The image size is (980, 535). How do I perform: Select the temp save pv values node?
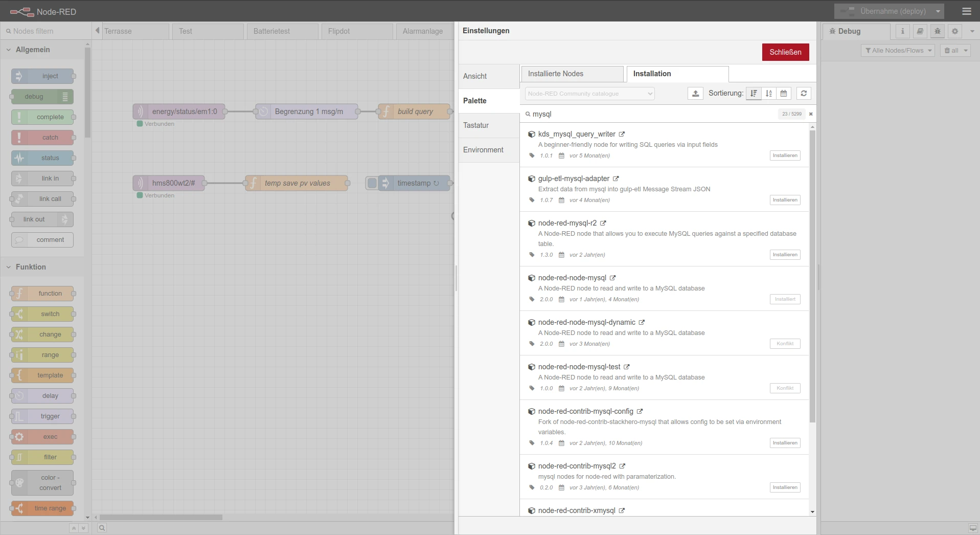[297, 183]
